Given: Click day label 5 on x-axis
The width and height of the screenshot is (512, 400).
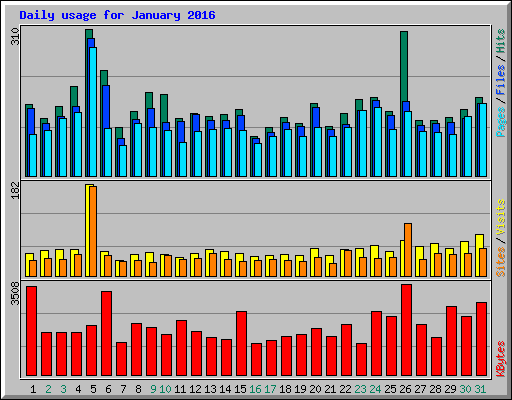Looking at the screenshot, I should pyautogui.click(x=93, y=389).
